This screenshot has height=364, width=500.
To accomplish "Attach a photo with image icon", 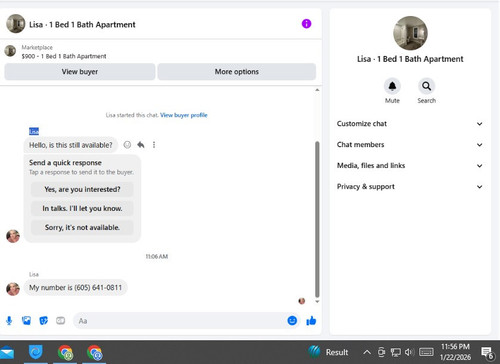I will [26, 321].
